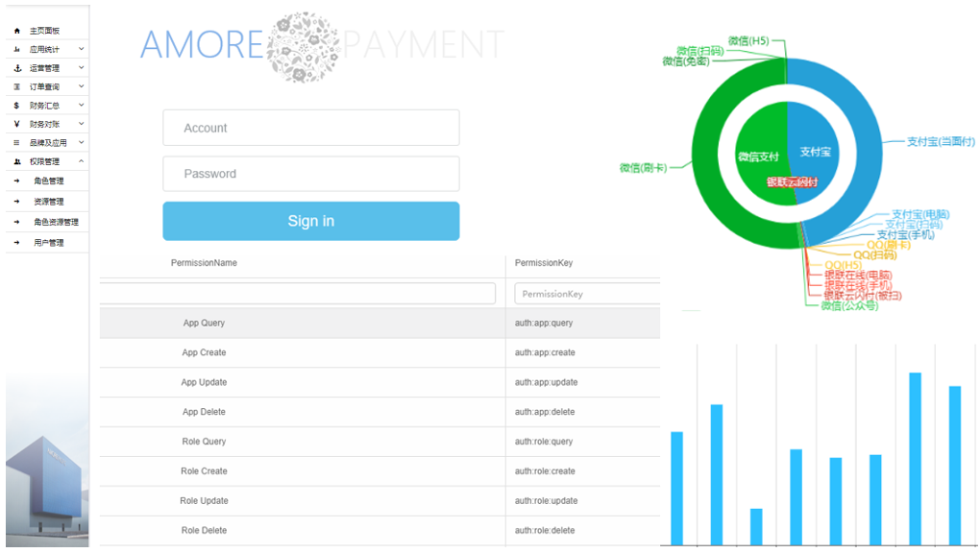The image size is (980, 553).
Task: Click the PermissionName column header
Action: pyautogui.click(x=204, y=263)
